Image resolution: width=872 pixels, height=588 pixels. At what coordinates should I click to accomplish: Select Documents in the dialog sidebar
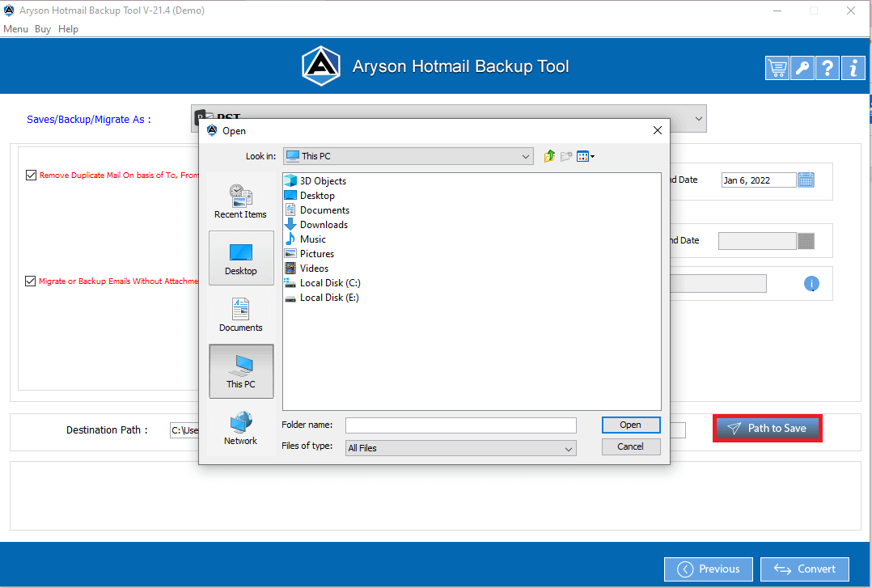point(241,315)
